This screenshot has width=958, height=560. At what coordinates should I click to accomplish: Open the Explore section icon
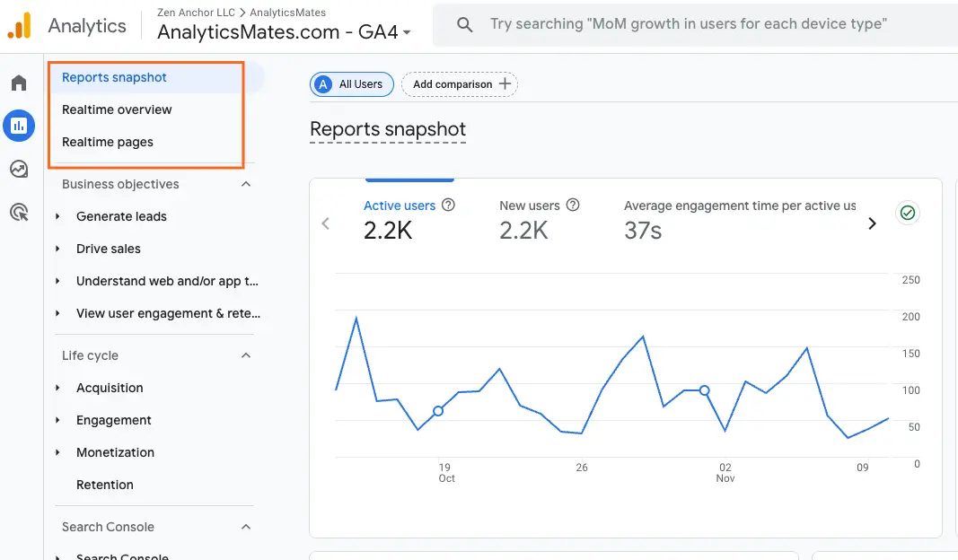[19, 169]
